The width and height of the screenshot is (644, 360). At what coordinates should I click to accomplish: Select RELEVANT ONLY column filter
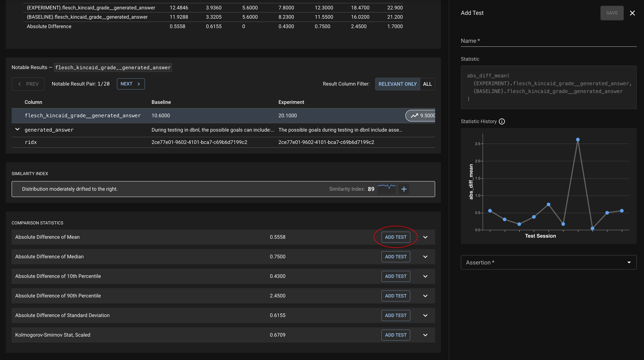click(397, 84)
